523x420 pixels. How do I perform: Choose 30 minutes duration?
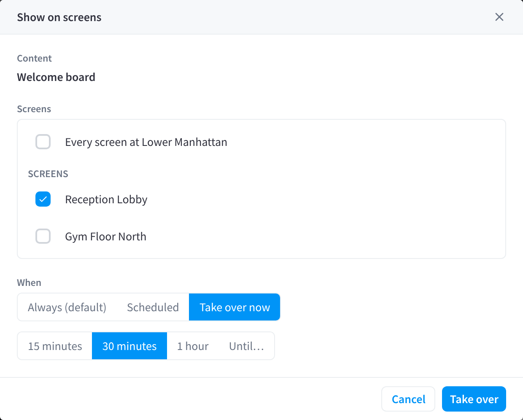pos(129,346)
